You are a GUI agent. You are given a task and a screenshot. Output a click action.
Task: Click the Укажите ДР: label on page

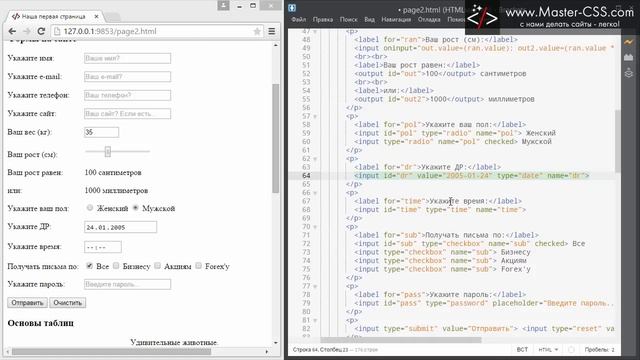coord(29,227)
